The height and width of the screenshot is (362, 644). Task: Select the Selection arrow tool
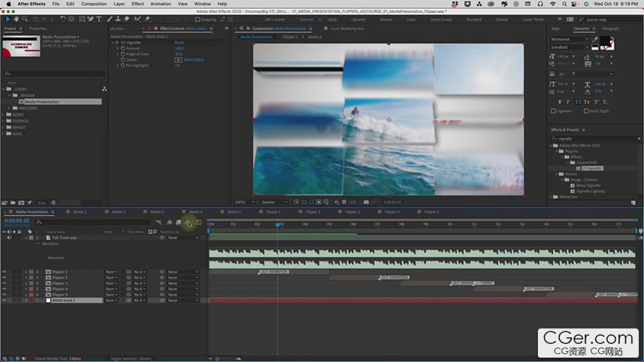8,19
